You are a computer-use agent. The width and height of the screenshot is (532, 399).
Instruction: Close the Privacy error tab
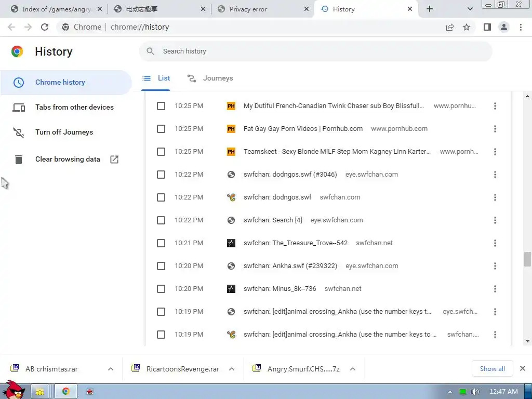(307, 9)
